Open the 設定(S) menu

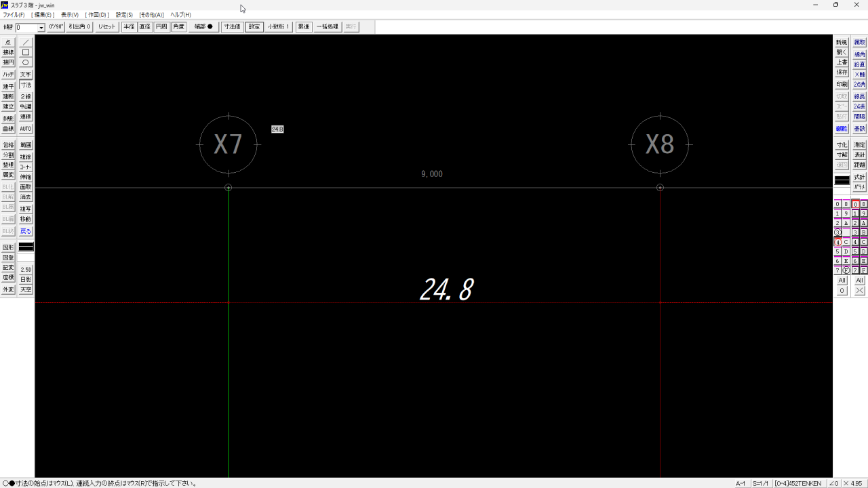tap(124, 15)
